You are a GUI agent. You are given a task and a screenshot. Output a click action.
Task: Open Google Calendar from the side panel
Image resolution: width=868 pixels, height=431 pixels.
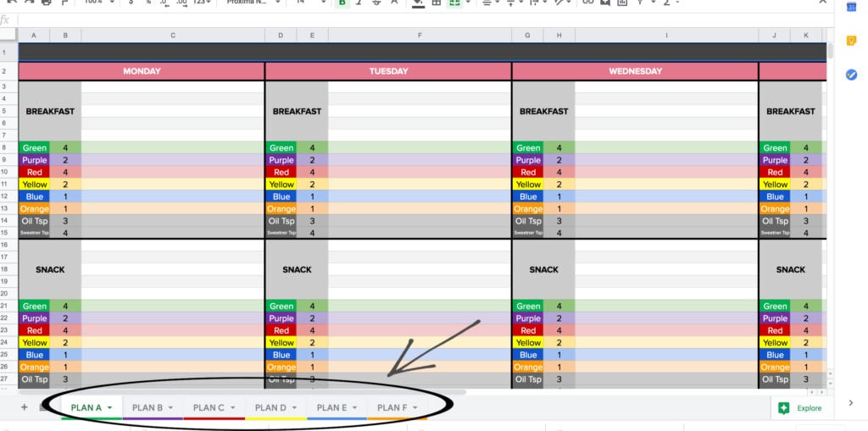click(x=851, y=7)
